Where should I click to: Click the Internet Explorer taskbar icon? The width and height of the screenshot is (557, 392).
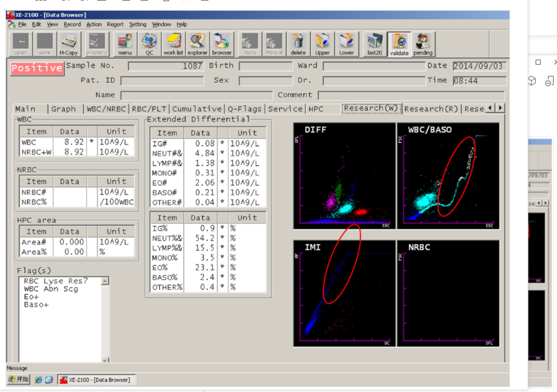coord(38,380)
